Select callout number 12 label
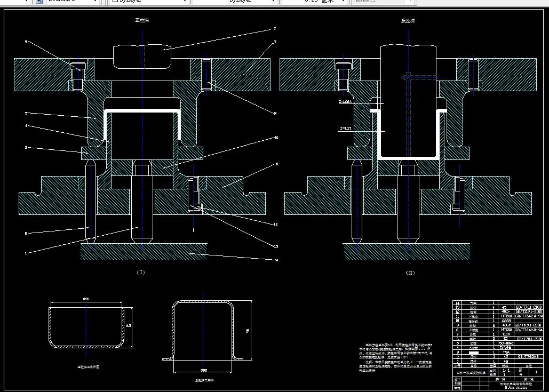549x392 pixels. click(x=275, y=224)
